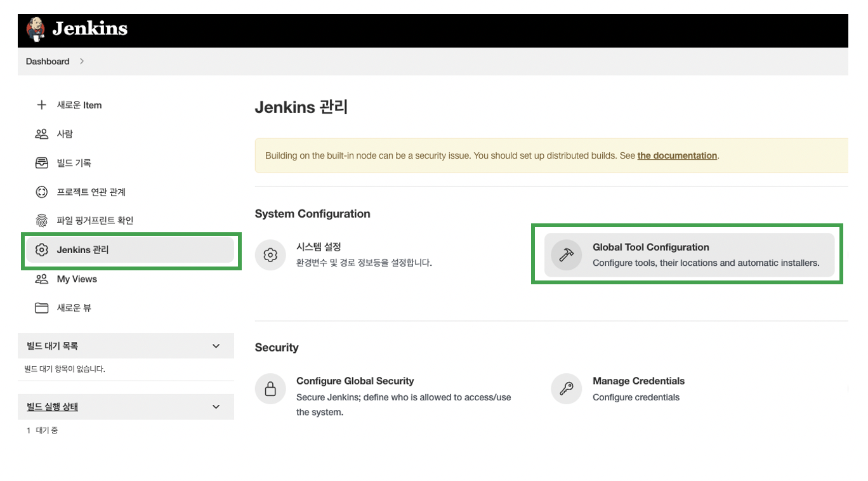Select Jenkins 관리 in sidebar
The image size is (868, 481).
click(x=129, y=250)
